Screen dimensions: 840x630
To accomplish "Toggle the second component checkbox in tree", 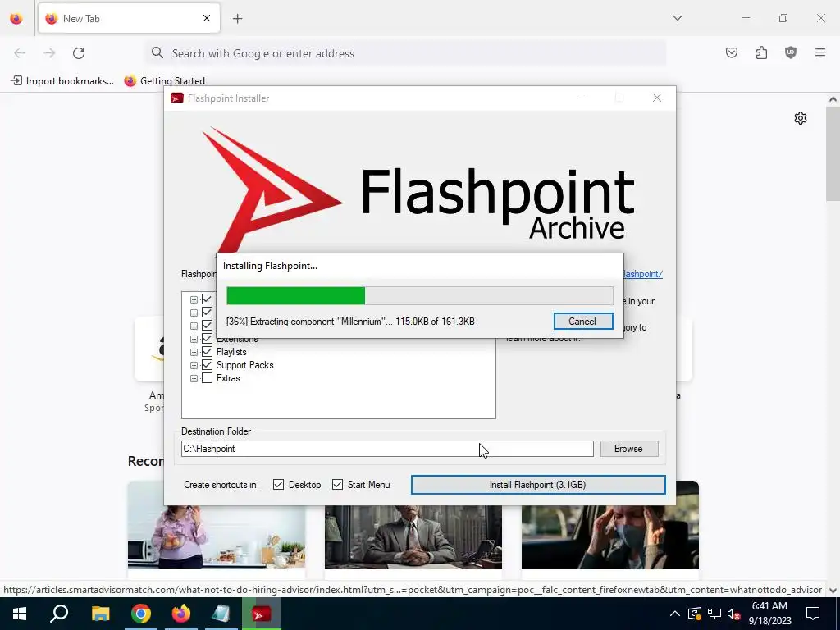I will point(208,313).
